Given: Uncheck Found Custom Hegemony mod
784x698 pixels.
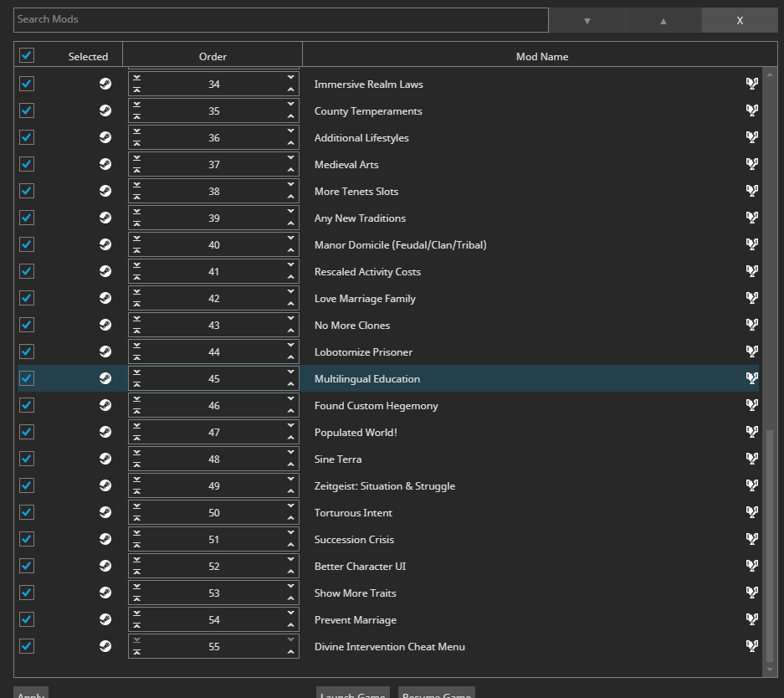Looking at the screenshot, I should click(x=27, y=405).
